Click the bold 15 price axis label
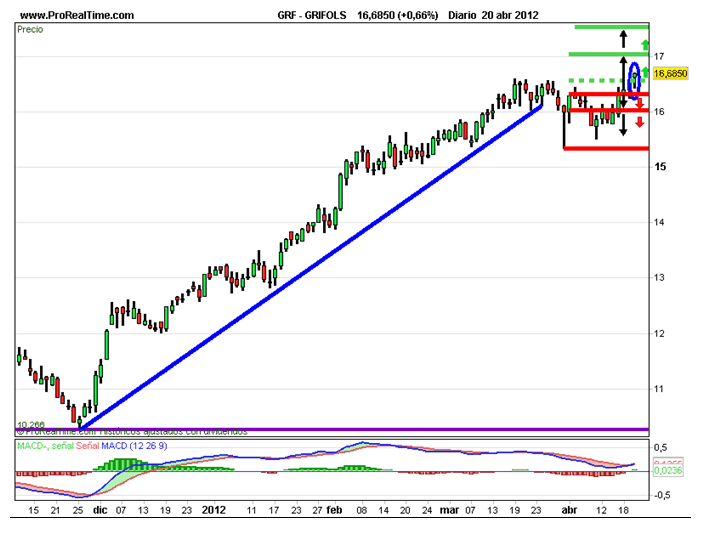This screenshot has width=702, height=542. click(x=659, y=167)
